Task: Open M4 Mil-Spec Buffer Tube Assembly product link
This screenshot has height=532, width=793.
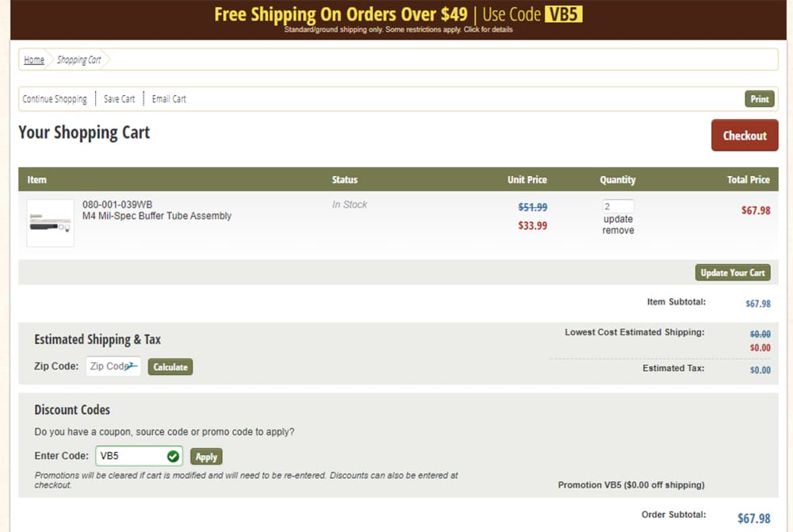Action: coord(157,216)
